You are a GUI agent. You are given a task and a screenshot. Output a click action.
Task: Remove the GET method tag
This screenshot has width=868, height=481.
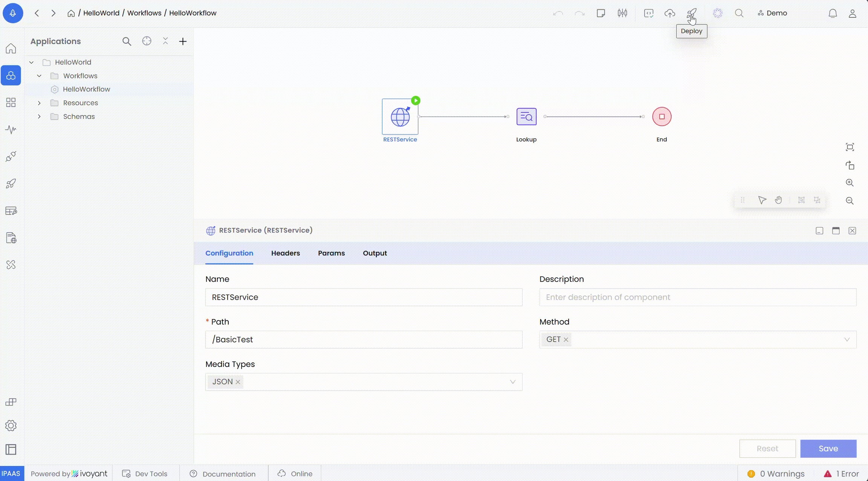[x=566, y=340]
